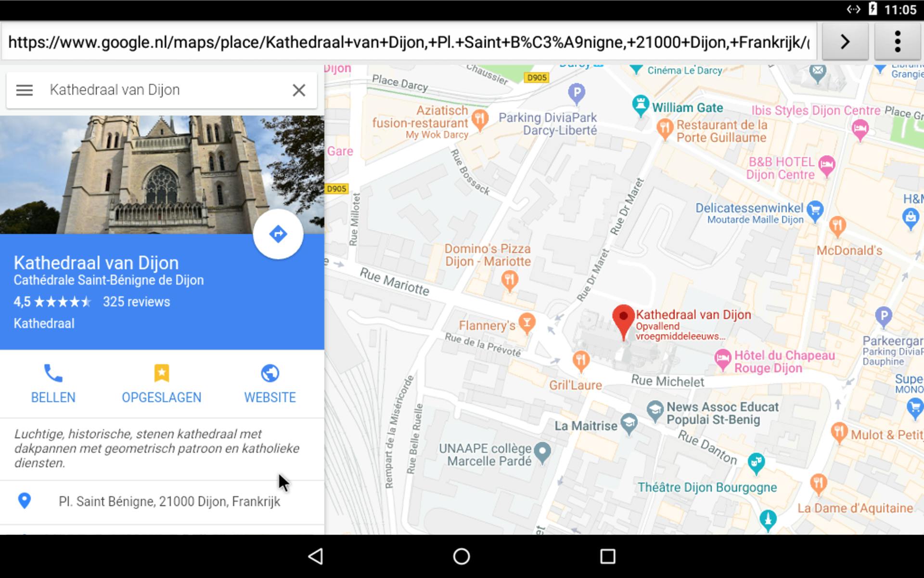Open the hamburger menu in search box

24,90
